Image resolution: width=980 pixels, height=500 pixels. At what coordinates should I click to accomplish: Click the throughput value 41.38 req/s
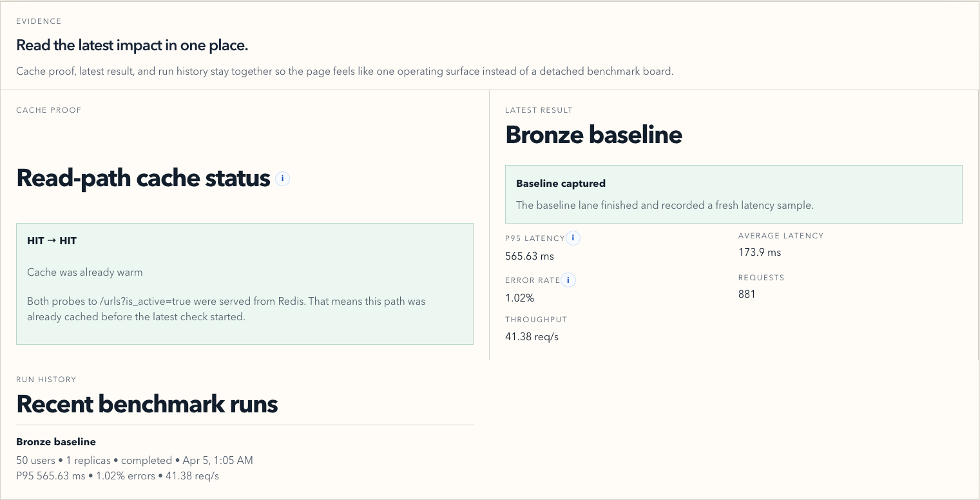pos(532,336)
